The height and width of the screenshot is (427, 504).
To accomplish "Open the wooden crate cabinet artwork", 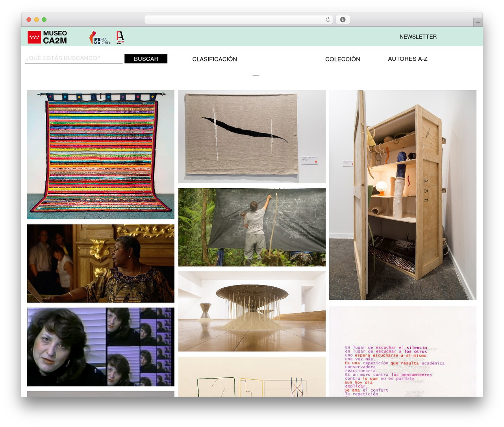I will (x=403, y=195).
